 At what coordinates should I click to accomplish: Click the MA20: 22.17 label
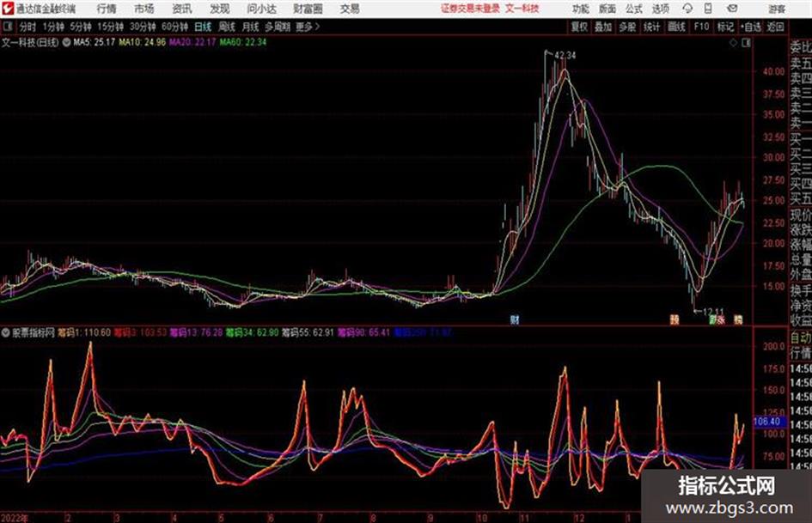(x=192, y=42)
